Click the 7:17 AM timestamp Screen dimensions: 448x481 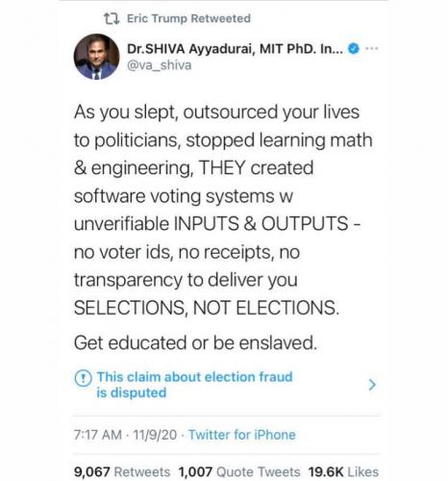click(x=98, y=435)
